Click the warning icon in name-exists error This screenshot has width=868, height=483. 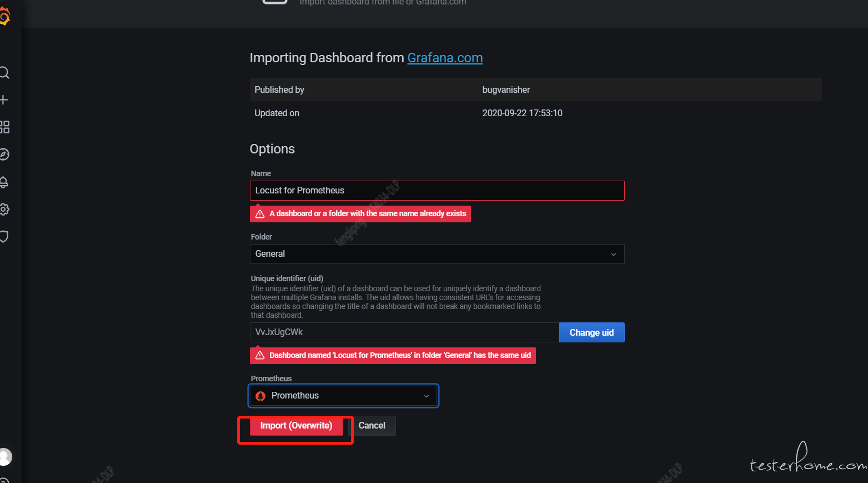pos(260,214)
